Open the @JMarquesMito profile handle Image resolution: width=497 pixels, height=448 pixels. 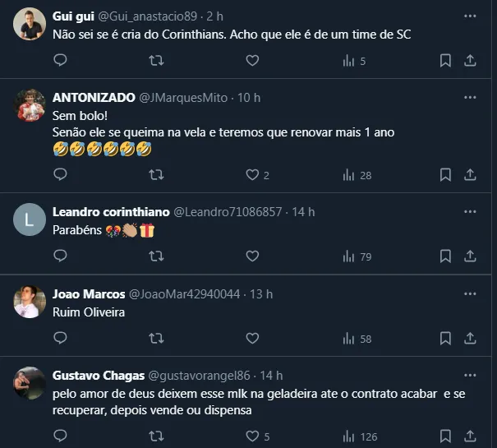185,97
